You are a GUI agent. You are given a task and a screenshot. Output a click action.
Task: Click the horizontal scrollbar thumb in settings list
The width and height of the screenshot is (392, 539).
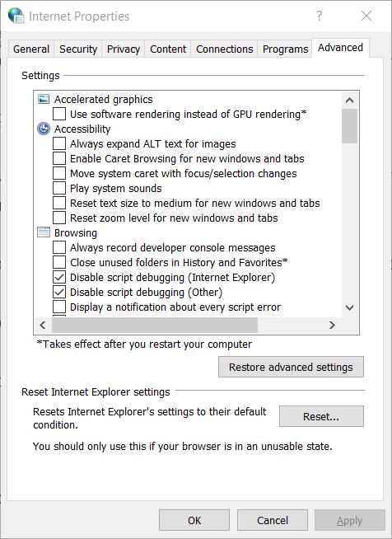click(155, 325)
